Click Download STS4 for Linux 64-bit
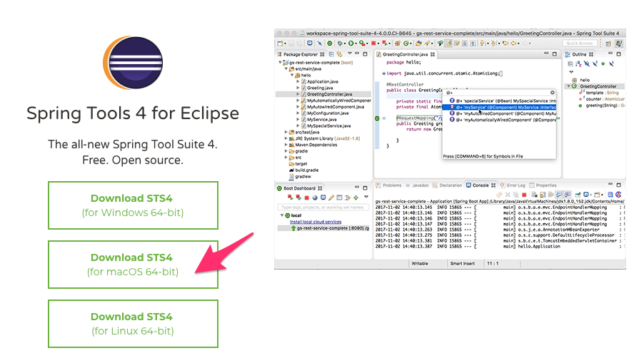644x363 pixels. pyautogui.click(x=133, y=324)
